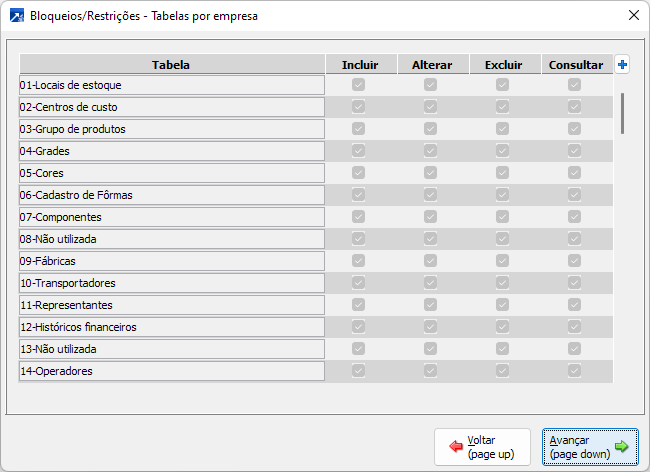Select the 06-Cadastro de Fôrmas field
The width and height of the screenshot is (650, 472).
(x=171, y=195)
